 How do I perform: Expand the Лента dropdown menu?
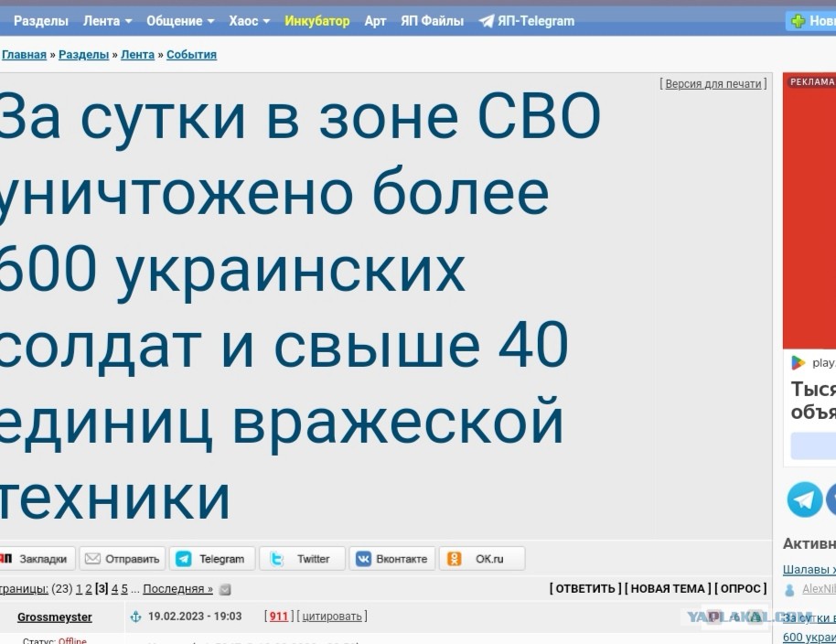pyautogui.click(x=107, y=21)
